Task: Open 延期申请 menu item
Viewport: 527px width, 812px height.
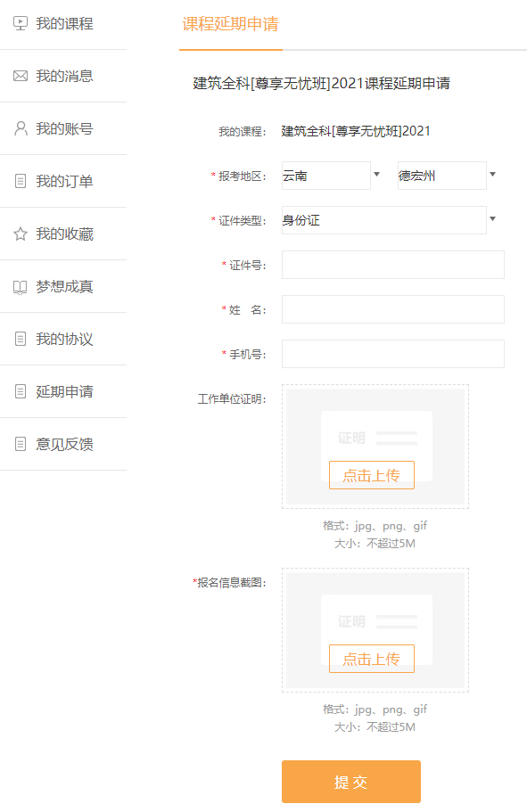Action: (63, 391)
